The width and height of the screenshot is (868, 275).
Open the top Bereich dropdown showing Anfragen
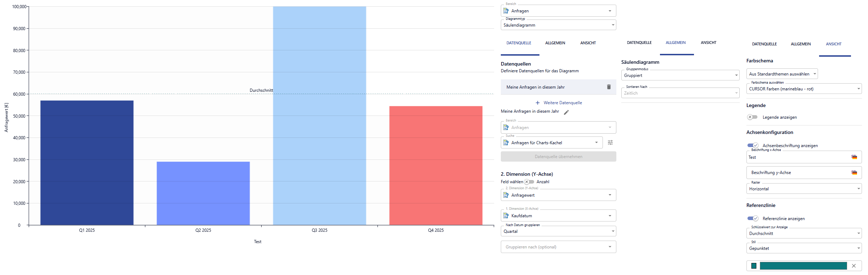click(x=558, y=11)
